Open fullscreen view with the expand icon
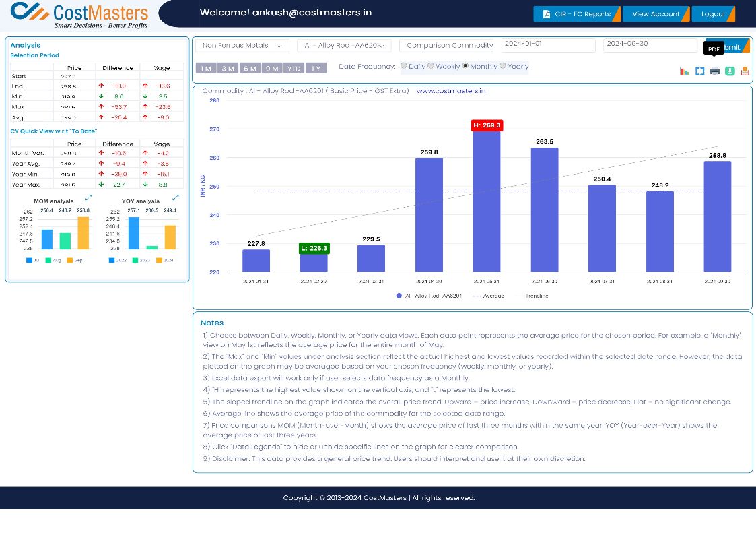This screenshot has height=535, width=756. coord(699,71)
